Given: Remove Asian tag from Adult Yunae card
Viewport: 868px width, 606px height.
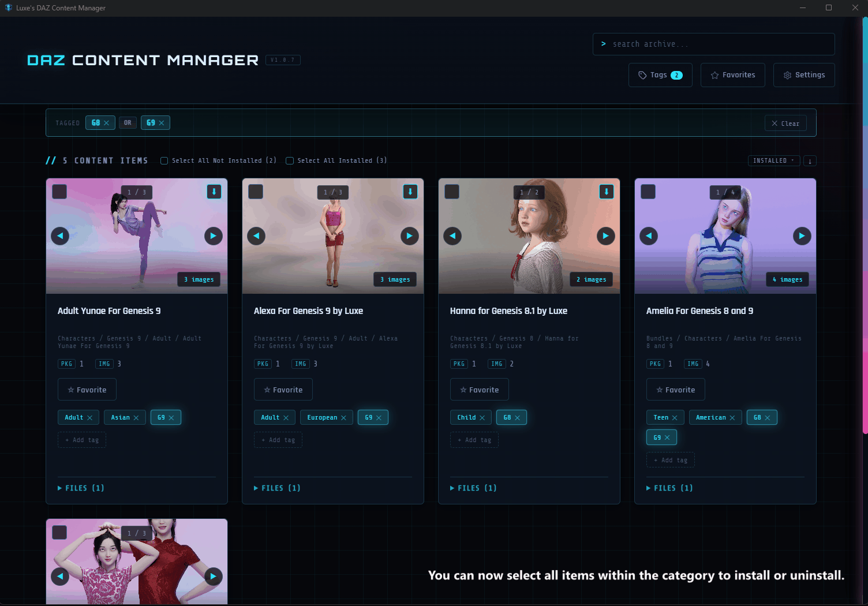Looking at the screenshot, I should coord(136,418).
